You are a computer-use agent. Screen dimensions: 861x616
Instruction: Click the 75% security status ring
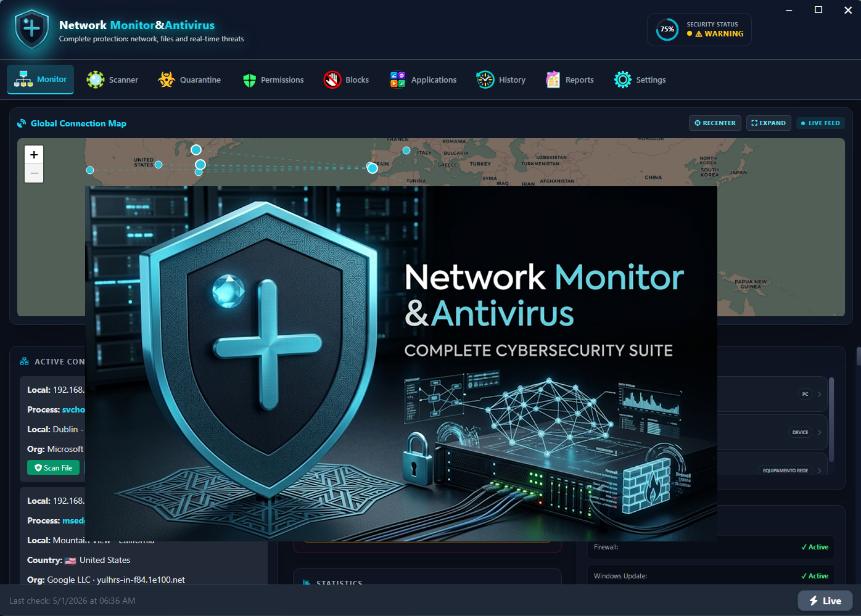point(667,29)
